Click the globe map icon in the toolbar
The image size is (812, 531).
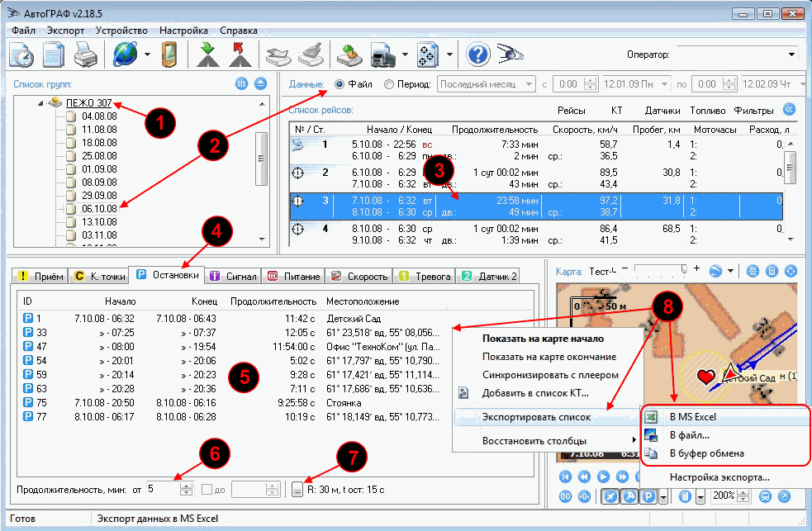[x=126, y=55]
